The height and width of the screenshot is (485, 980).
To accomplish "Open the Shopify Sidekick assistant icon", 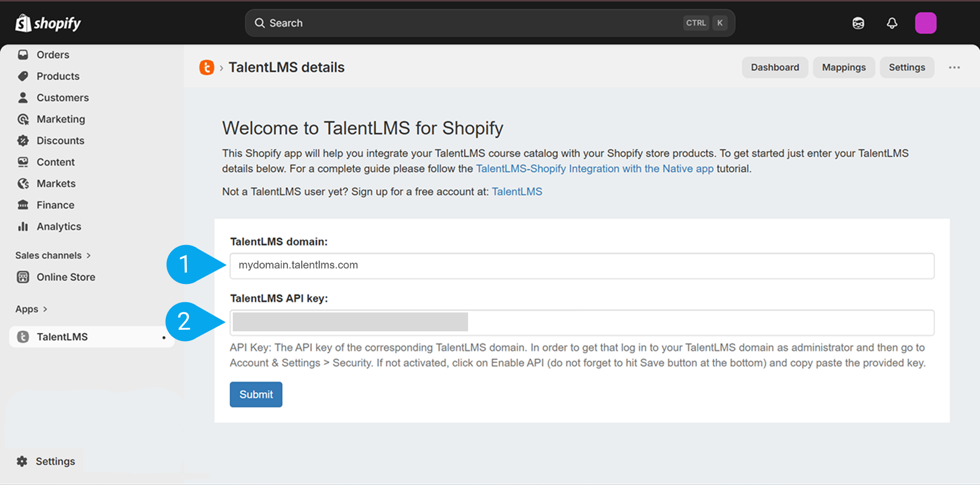I will click(859, 23).
